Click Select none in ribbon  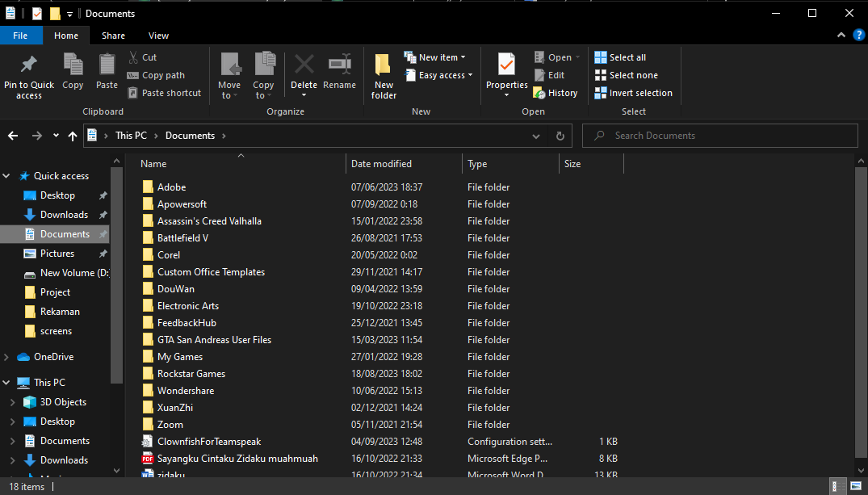[x=626, y=75]
